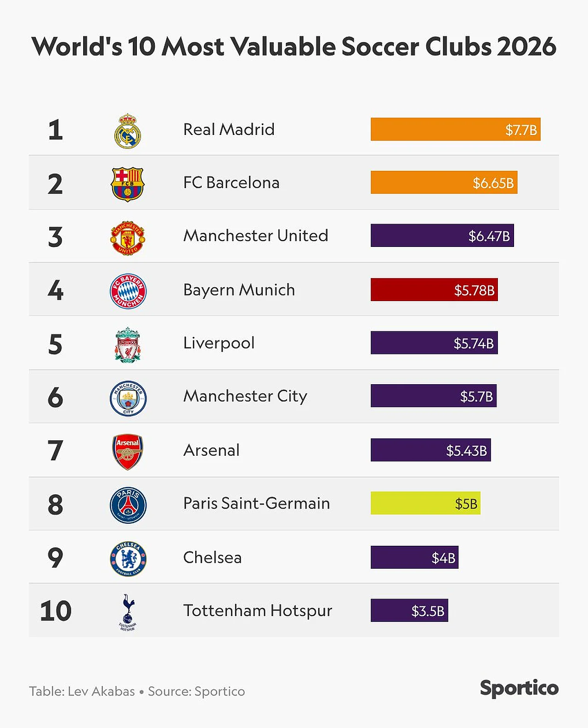Select the Manchester United crest
The height and width of the screenshot is (728, 588).
tap(128, 238)
